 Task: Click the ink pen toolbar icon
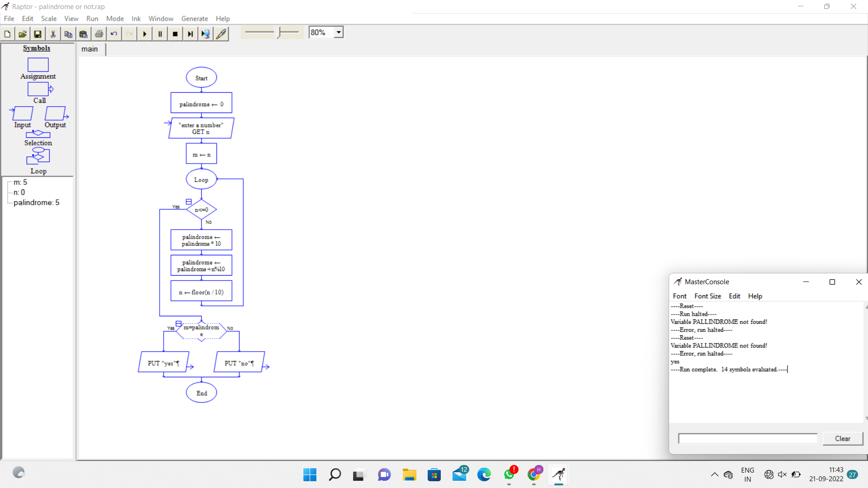click(x=221, y=34)
